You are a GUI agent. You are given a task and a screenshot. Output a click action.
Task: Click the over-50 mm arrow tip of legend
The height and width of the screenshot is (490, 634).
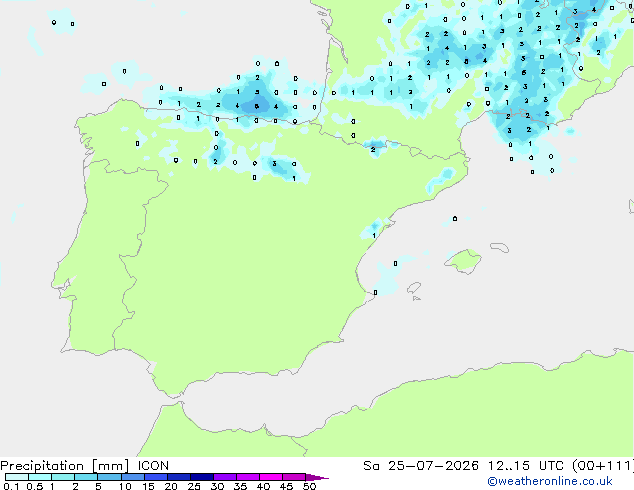(x=317, y=477)
